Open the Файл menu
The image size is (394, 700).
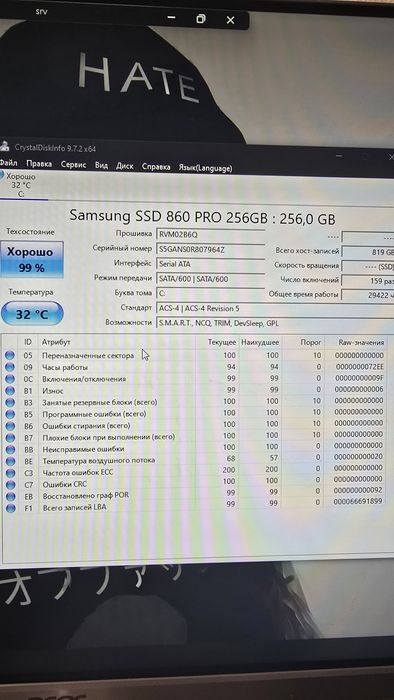pos(8,163)
